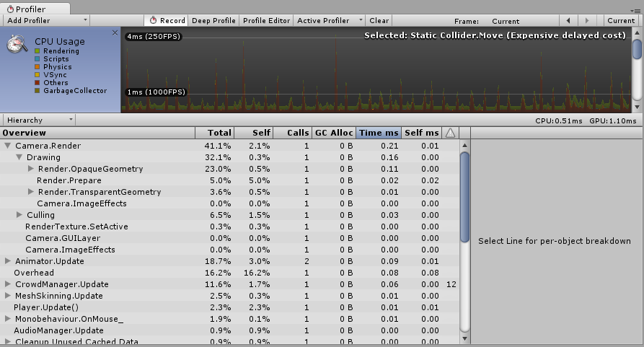Viewport: 644px width, 347px height.
Task: Step to the previous frame arrow
Action: coord(568,20)
